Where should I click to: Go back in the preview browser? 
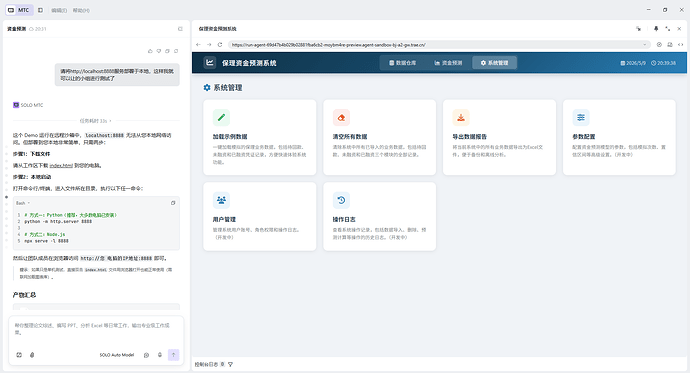point(198,44)
